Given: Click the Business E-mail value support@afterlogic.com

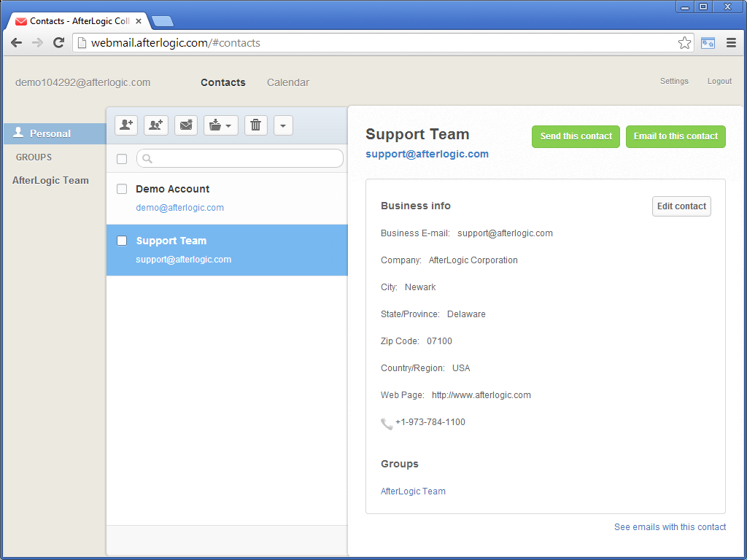Looking at the screenshot, I should pyautogui.click(x=505, y=233).
